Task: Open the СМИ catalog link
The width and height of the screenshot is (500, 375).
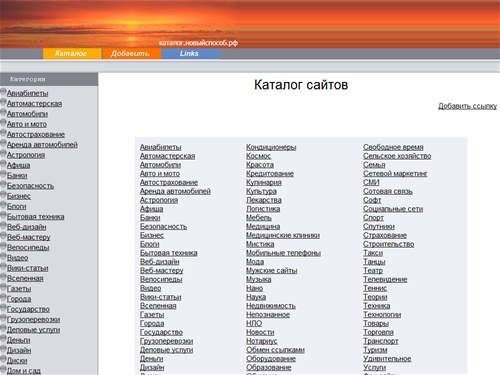Action: coord(371,182)
